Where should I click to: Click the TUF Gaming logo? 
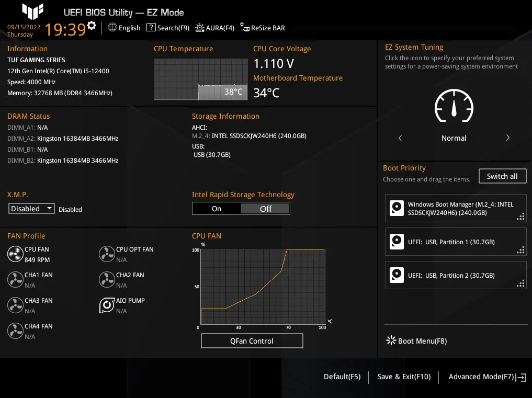point(32,11)
